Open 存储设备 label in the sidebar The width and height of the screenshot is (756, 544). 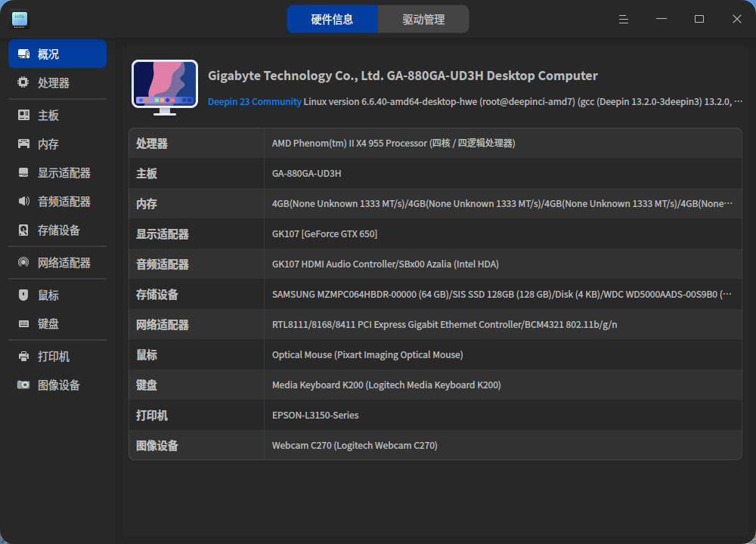[59, 230]
